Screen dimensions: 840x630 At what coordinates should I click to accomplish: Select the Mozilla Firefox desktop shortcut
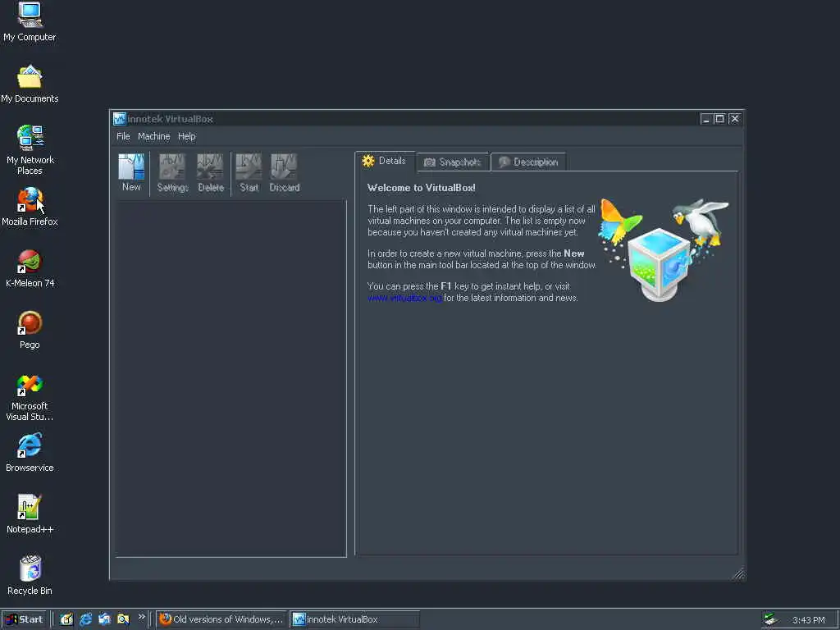point(30,207)
